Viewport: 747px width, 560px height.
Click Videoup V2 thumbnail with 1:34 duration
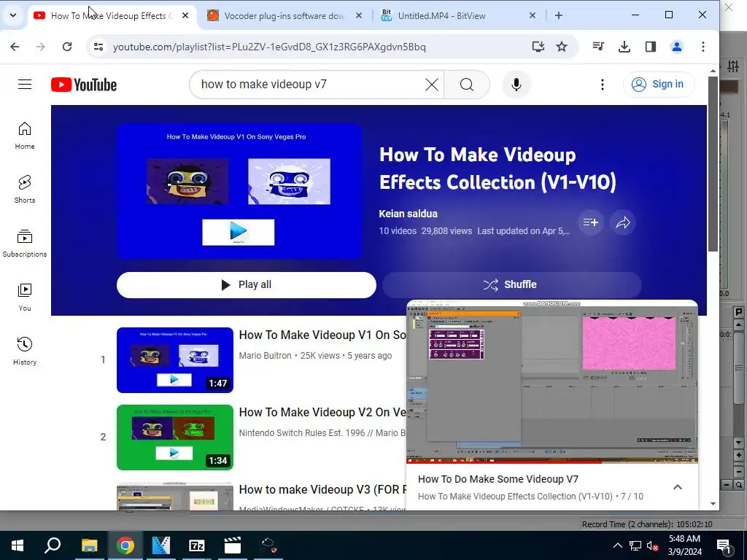[x=175, y=437]
